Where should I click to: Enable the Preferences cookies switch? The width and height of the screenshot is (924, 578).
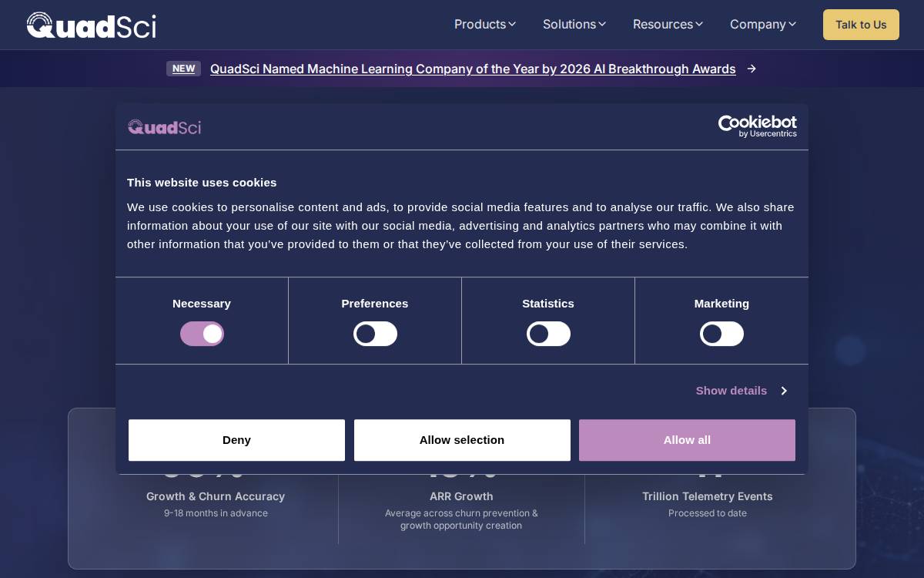point(375,334)
